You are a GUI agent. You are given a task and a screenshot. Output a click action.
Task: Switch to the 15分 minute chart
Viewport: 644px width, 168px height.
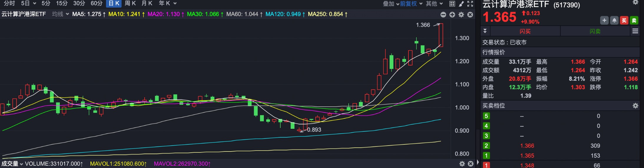click(x=62, y=4)
